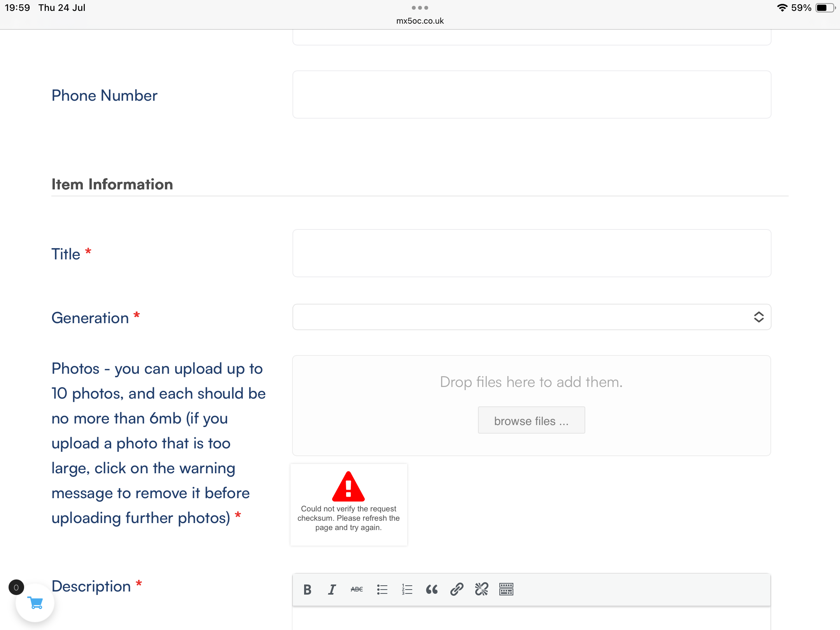The image size is (840, 630).
Task: Click the Generation dropdown arrows
Action: coord(759,317)
